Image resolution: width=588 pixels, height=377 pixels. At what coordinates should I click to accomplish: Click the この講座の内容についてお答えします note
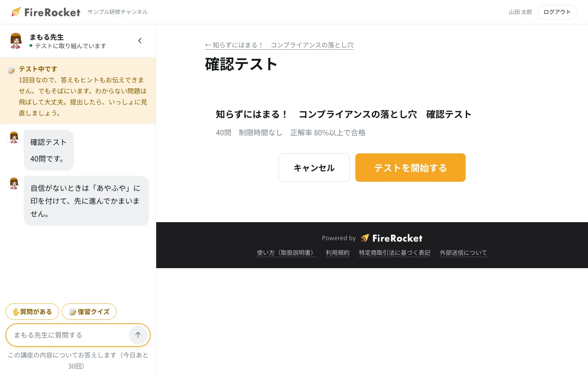(78, 360)
